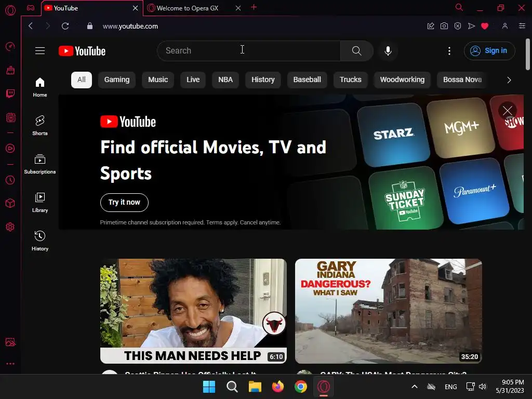Open the ad blocker shield icon
The height and width of the screenshot is (399, 532).
pyautogui.click(x=458, y=26)
